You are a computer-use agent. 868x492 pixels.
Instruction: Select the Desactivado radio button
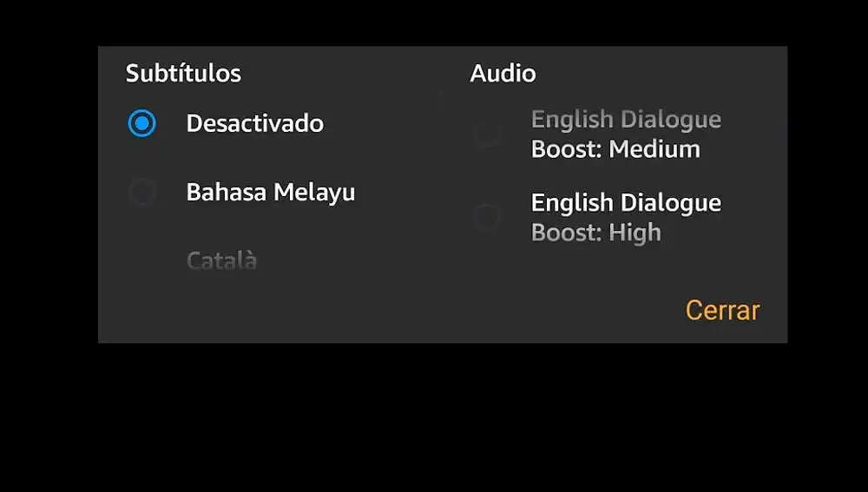(x=141, y=123)
